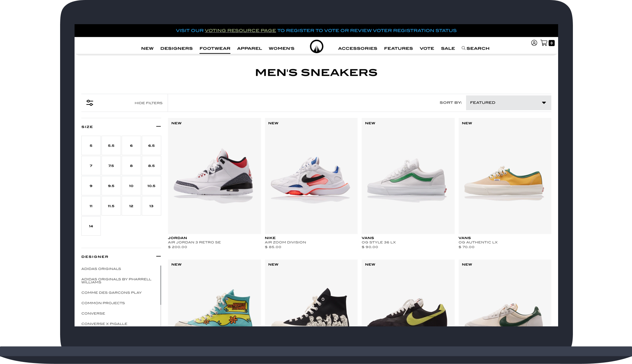The image size is (632, 364).
Task: Open the shopping cart icon
Action: coord(544,43)
